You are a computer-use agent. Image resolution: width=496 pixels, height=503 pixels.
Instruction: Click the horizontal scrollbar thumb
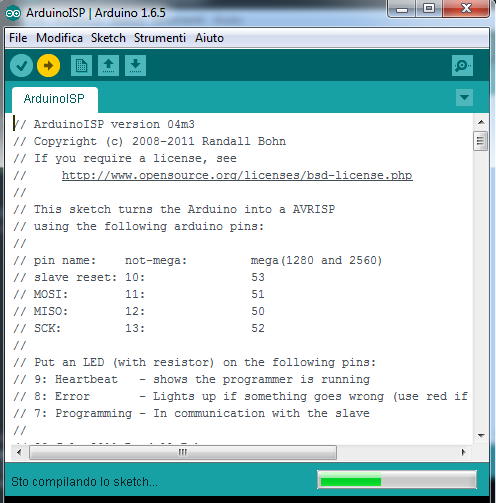(183, 452)
